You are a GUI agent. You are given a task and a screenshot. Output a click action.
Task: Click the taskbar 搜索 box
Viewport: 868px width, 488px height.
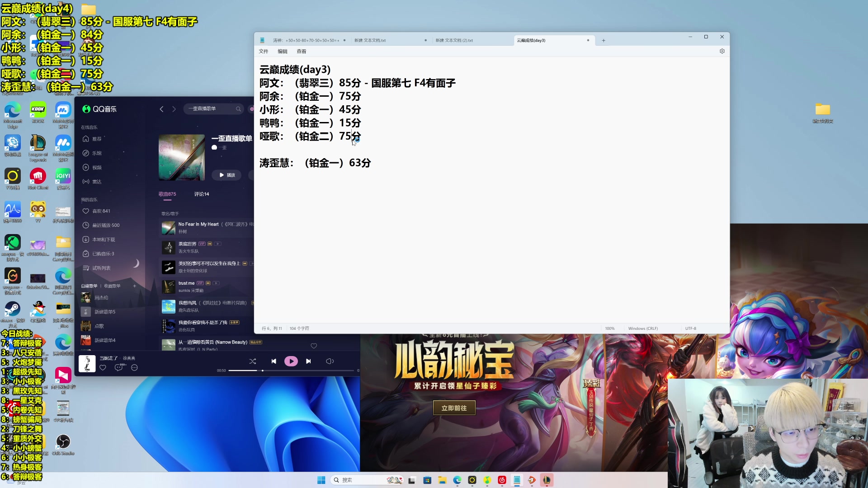(x=367, y=480)
